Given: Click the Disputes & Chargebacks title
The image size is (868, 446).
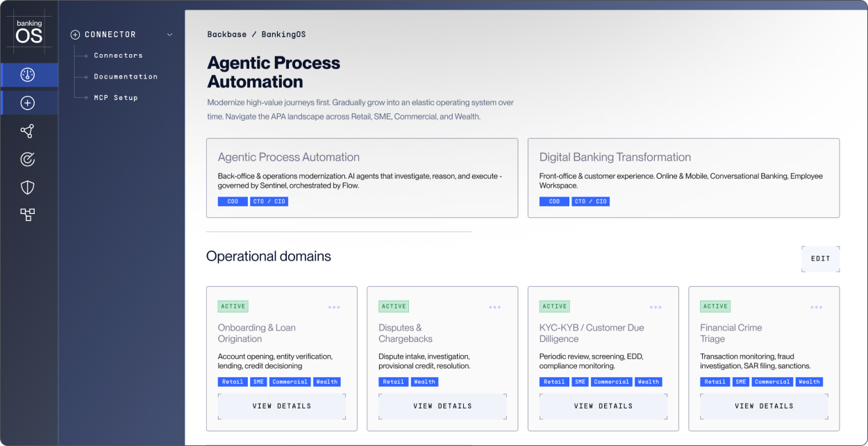Looking at the screenshot, I should coord(406,333).
